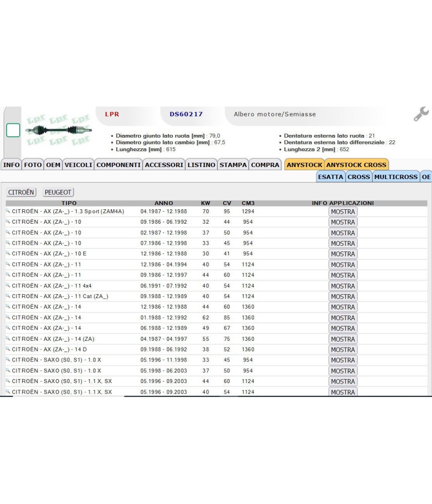Select the STAMPA tab
Image resolution: width=432 pixels, height=504 pixels.
coord(233,165)
